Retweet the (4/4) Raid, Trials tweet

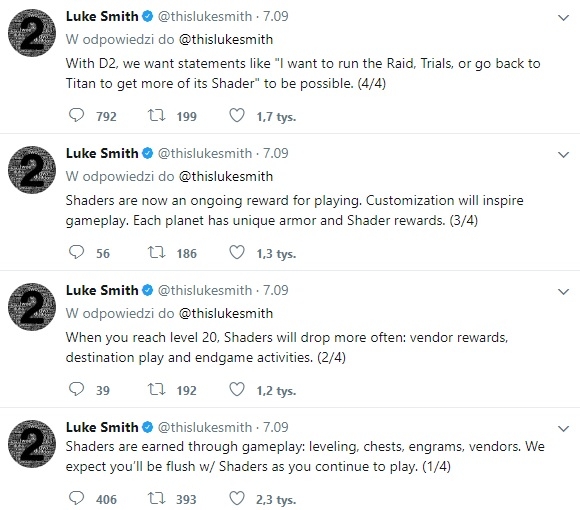click(x=156, y=115)
